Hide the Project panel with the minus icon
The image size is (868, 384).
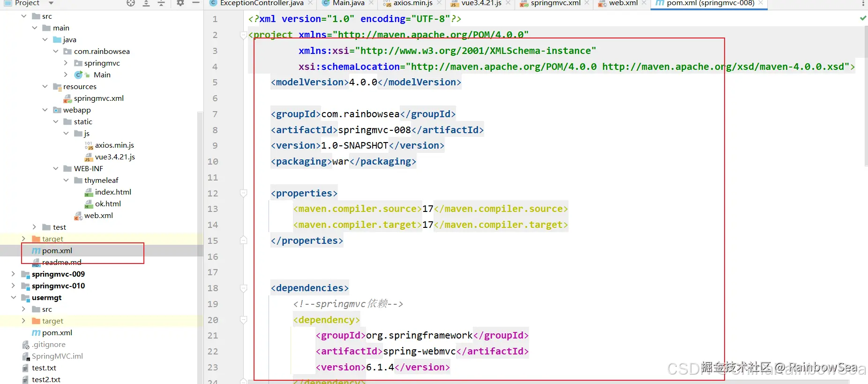point(196,3)
